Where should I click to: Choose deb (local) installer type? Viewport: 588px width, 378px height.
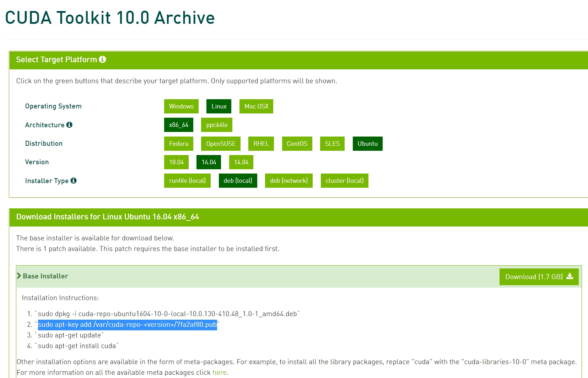tap(238, 181)
